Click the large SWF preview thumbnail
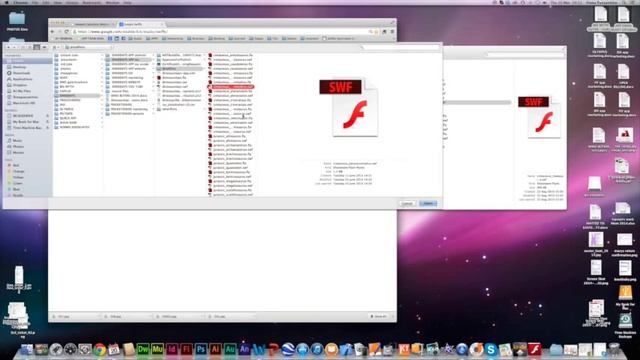The width and height of the screenshot is (640, 360). pyautogui.click(x=349, y=107)
